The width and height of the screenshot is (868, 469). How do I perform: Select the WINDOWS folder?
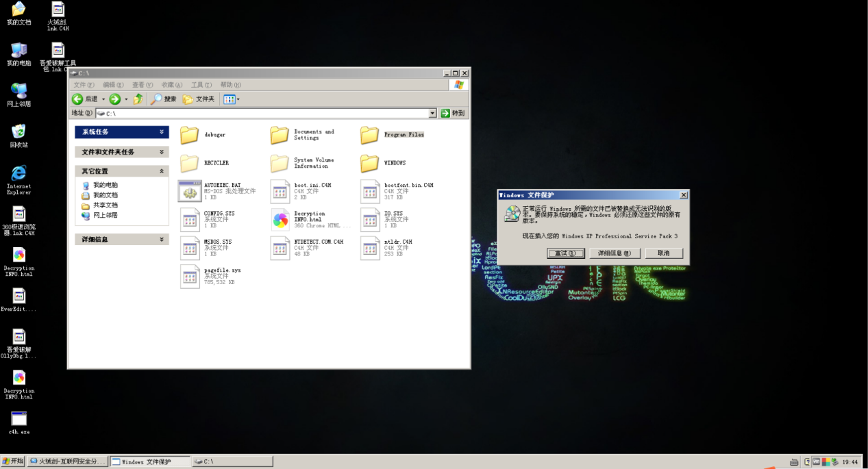[x=370, y=163]
